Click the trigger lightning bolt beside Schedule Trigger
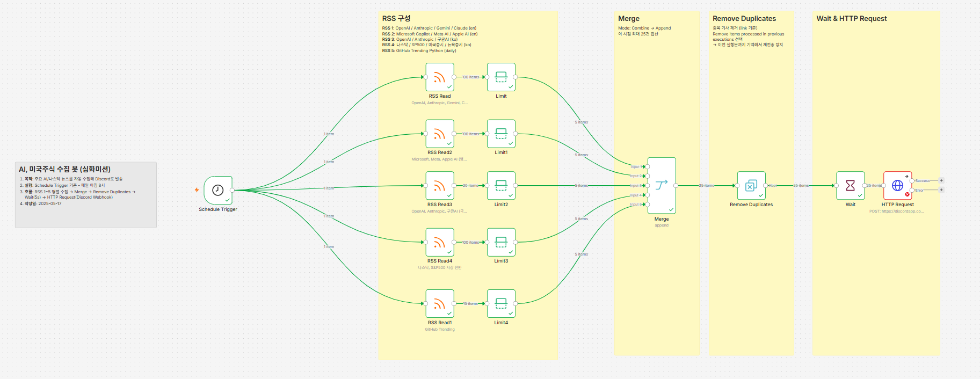The height and width of the screenshot is (379, 980). pos(197,190)
